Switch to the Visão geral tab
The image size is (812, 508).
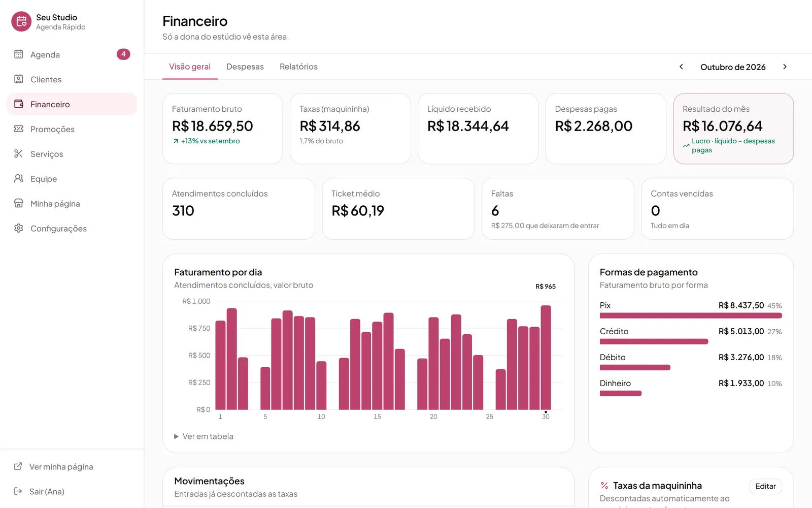(190, 67)
